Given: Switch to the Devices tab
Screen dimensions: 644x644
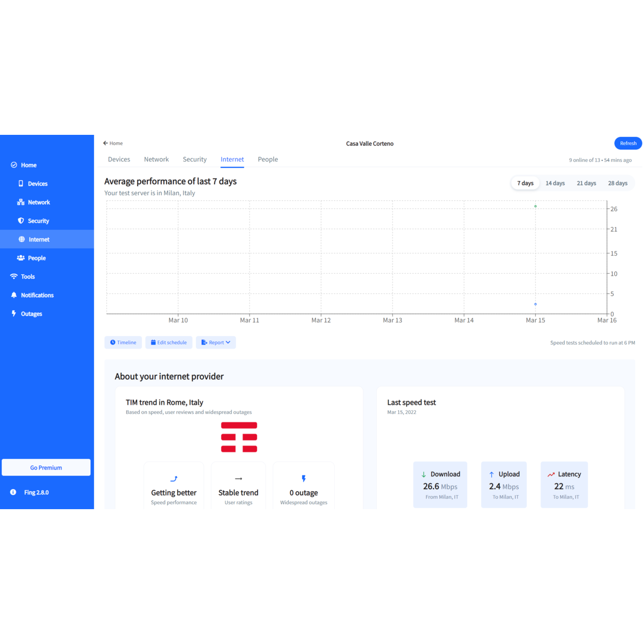Looking at the screenshot, I should pyautogui.click(x=119, y=159).
